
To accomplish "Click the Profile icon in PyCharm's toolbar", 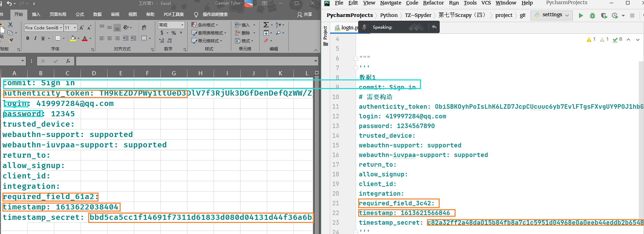I will point(615,16).
